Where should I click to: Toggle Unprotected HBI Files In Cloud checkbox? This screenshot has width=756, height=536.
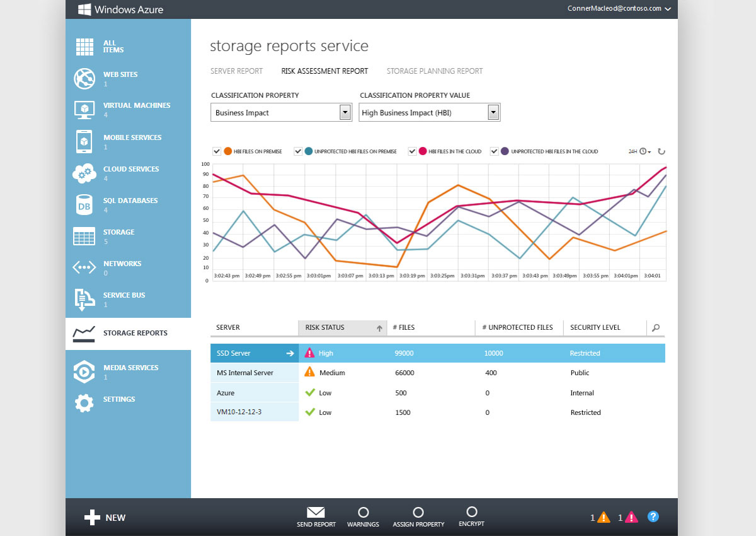[x=495, y=151]
